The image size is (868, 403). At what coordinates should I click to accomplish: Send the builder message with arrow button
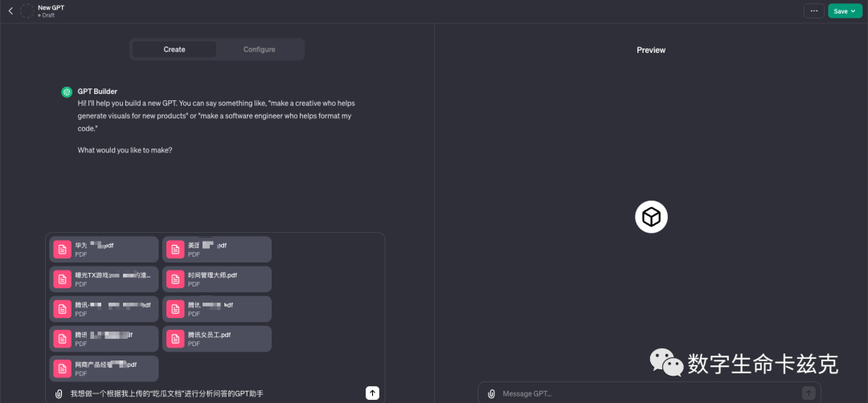click(373, 393)
